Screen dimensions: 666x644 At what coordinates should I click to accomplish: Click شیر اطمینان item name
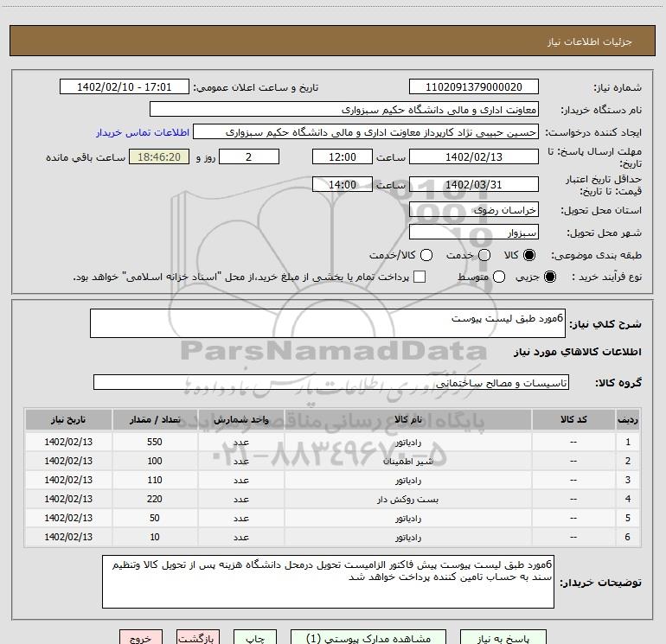[408, 462]
